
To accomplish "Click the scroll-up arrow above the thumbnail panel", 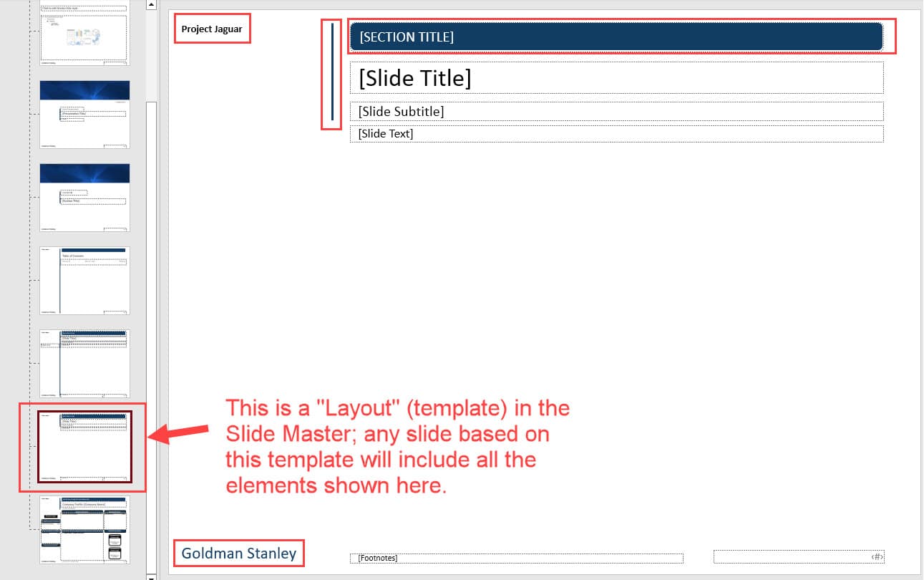I will click(x=151, y=4).
